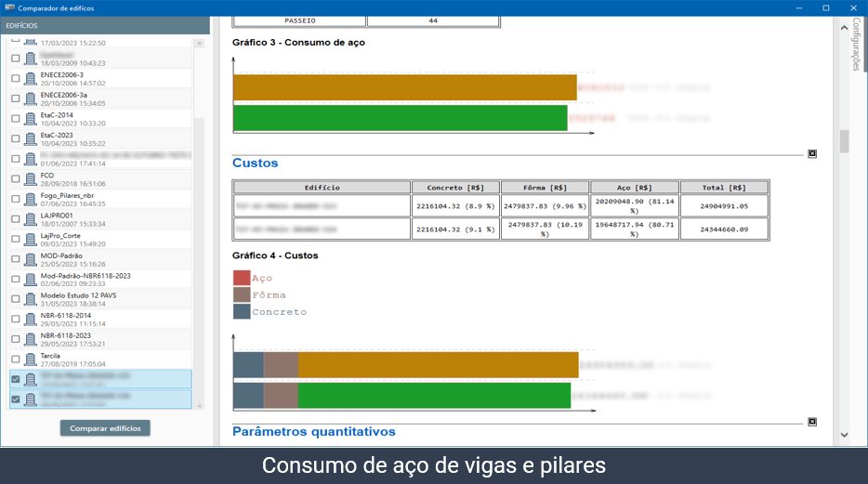The width and height of the screenshot is (868, 484).
Task: Tick the LajPro_Corte checkbox
Action: (x=15, y=240)
